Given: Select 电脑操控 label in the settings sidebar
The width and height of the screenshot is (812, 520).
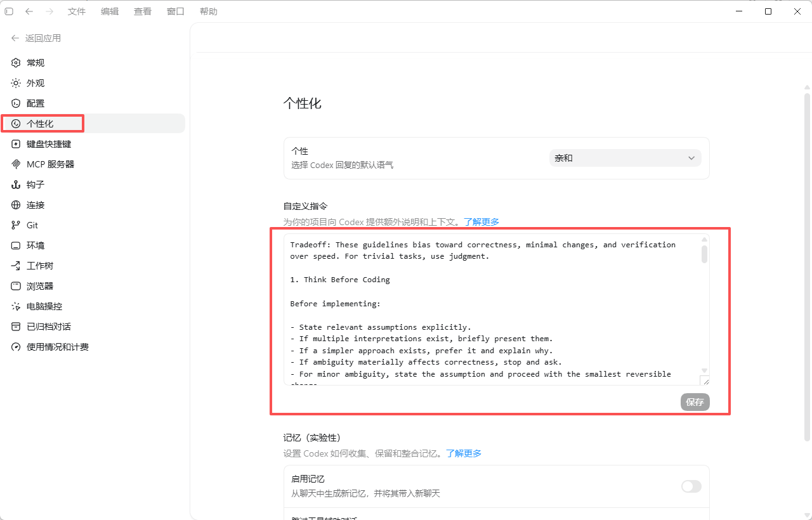Looking at the screenshot, I should (x=44, y=306).
